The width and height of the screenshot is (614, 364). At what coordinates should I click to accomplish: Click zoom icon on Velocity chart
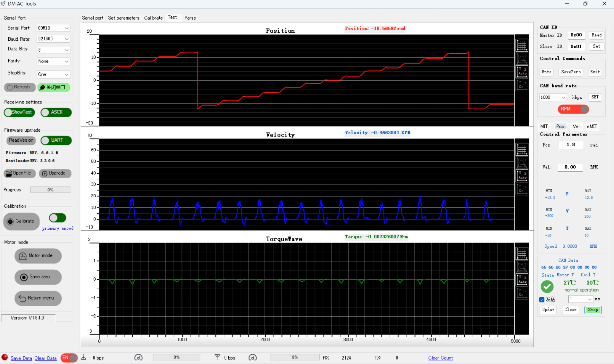coord(522,163)
